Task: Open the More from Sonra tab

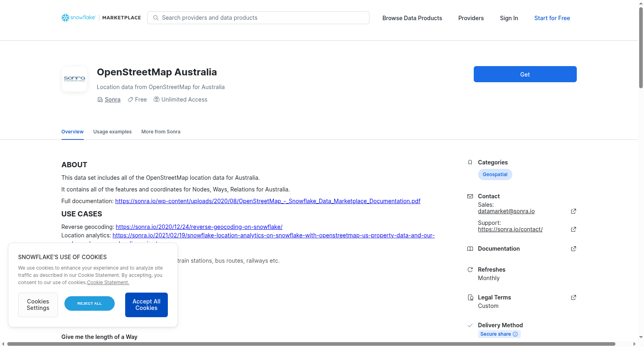Action: [161, 132]
